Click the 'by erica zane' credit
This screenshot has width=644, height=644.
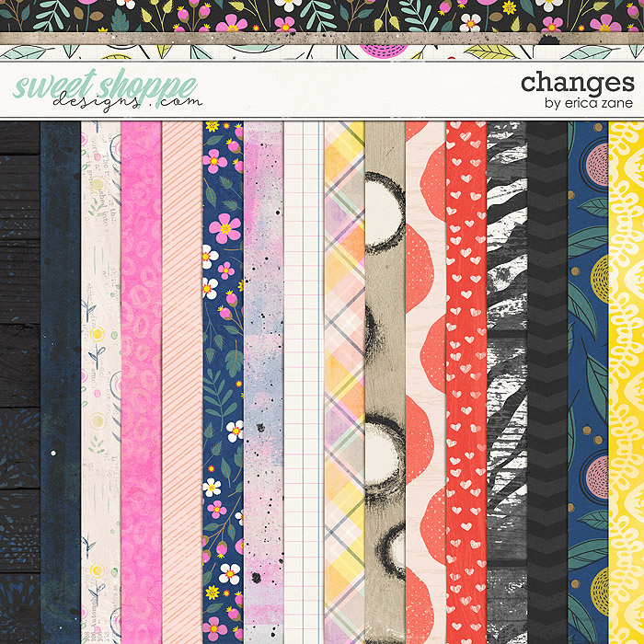589,103
